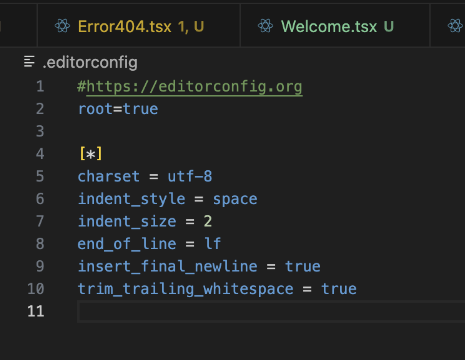Click line number 10 in the gutter
Screen dimensions: 465x360
pyautogui.click(x=36, y=289)
